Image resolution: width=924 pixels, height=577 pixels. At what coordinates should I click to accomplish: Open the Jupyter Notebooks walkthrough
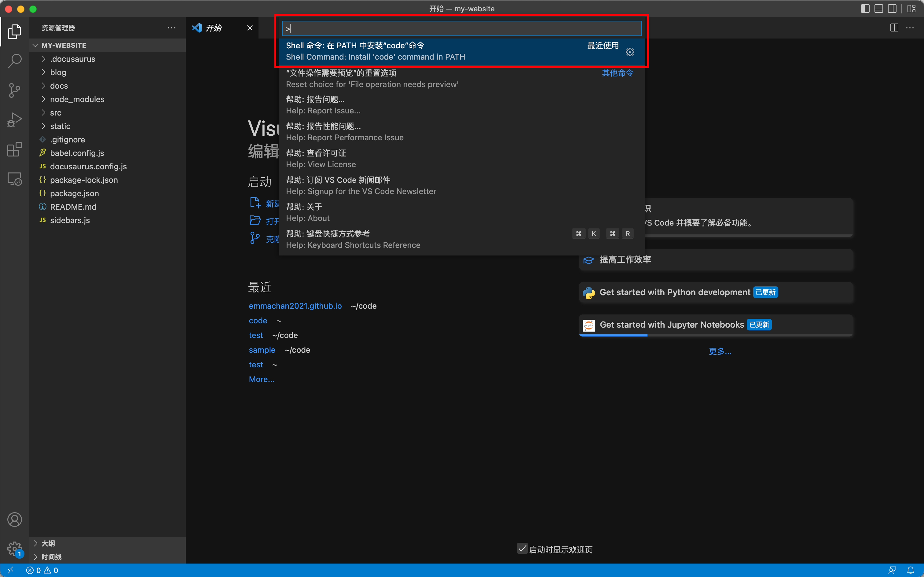click(716, 325)
